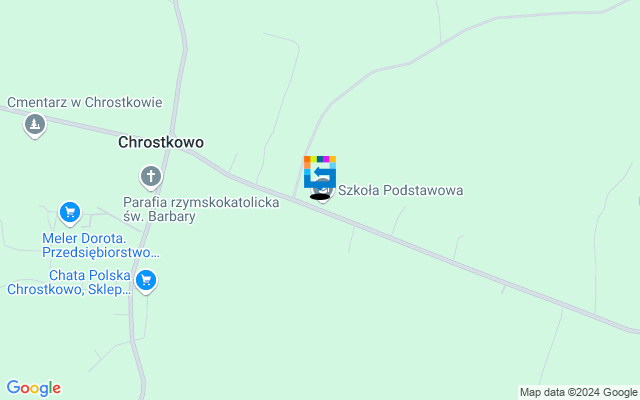Click the partial blue pin at the right edge
This screenshot has width=640, height=400.
pyautogui.click(x=638, y=201)
